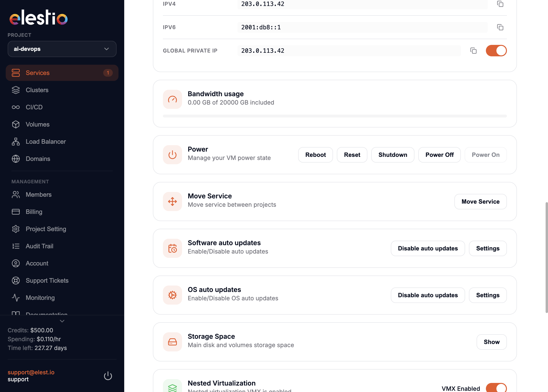Click the Move Service arrows icon
This screenshot has width=548, height=392.
pyautogui.click(x=172, y=201)
